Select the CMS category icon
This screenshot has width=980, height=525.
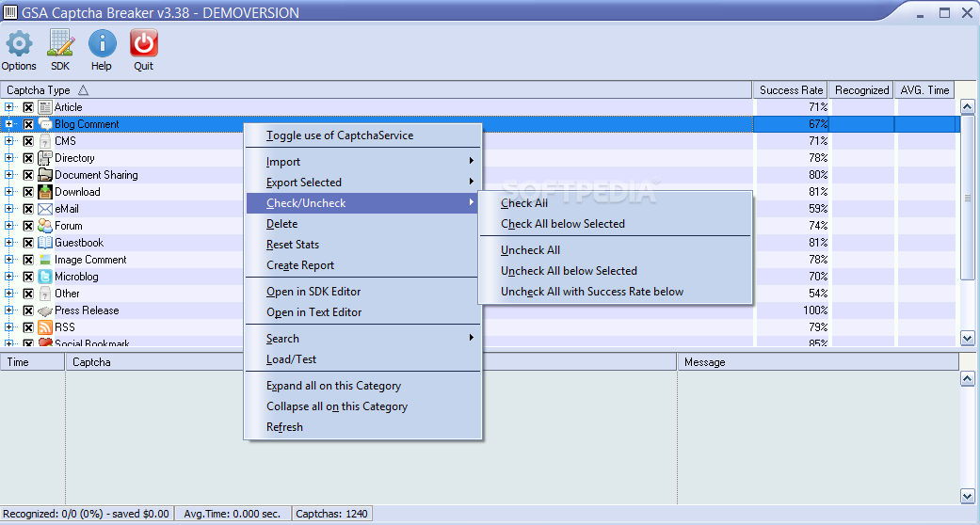[45, 141]
